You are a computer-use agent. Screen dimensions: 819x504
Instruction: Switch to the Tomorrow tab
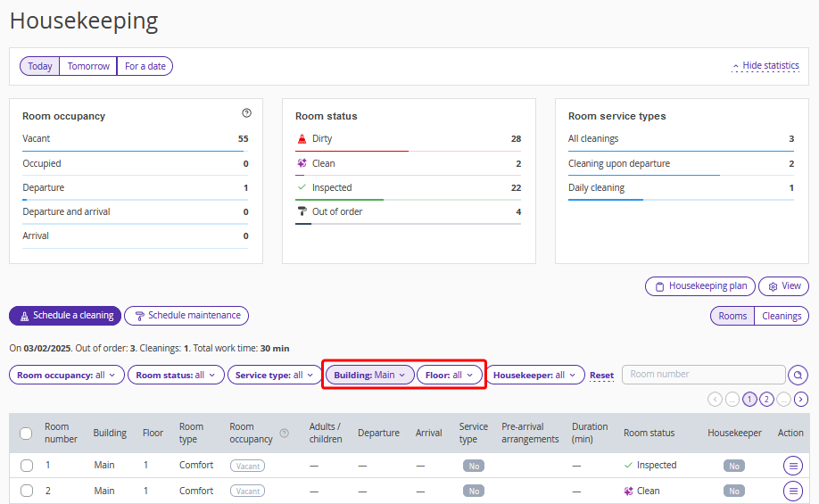(x=88, y=66)
